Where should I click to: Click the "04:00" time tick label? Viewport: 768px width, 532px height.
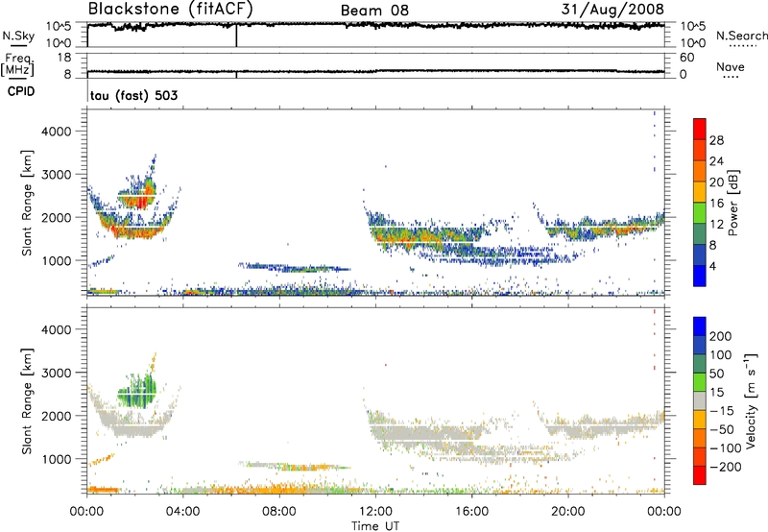coord(182,512)
